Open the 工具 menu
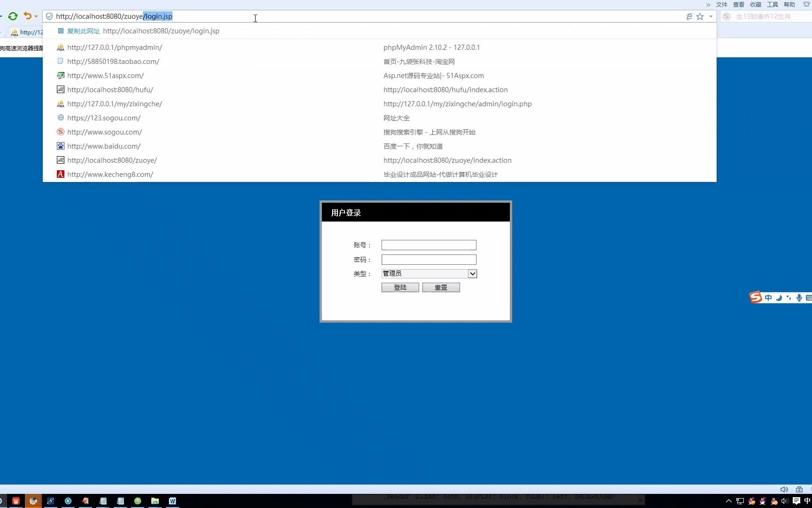 pos(773,5)
